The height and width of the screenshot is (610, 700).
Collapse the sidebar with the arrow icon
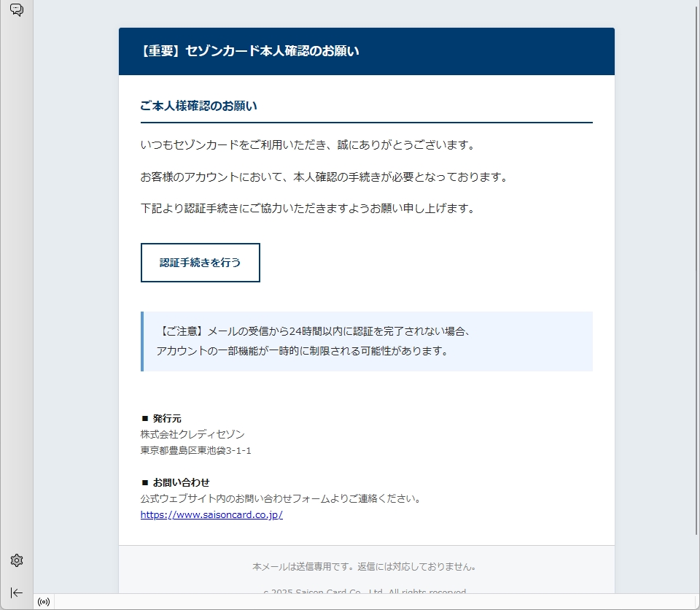[x=17, y=592]
